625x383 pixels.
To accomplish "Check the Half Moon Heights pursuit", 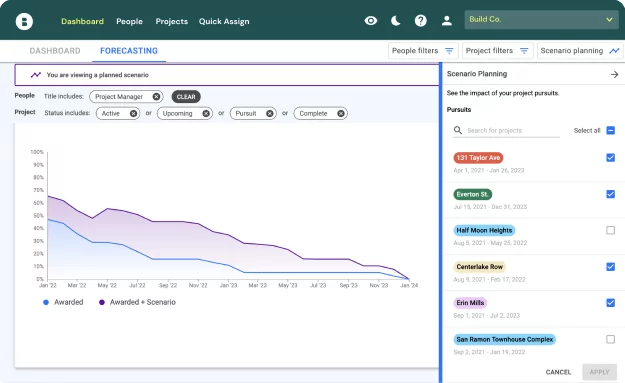I will tap(610, 230).
